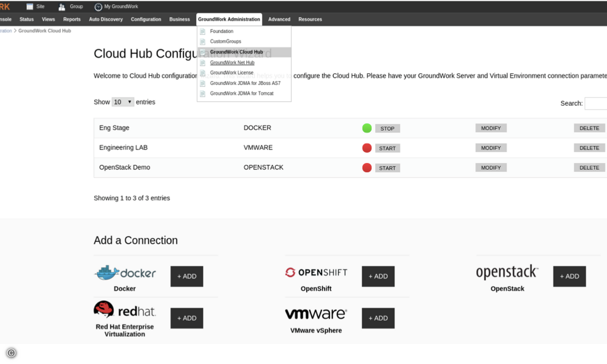607x364 pixels.
Task: Open the Show entries count dropdown
Action: [123, 102]
